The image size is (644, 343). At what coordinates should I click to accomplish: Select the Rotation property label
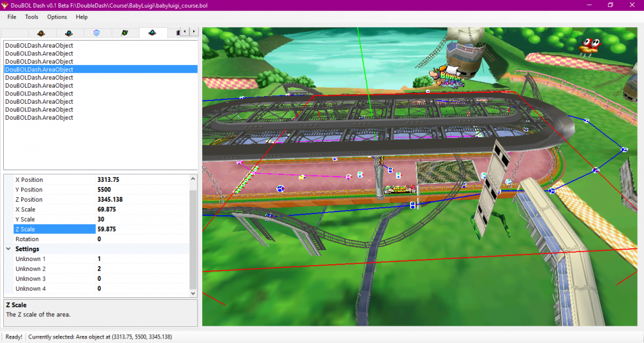coord(27,239)
